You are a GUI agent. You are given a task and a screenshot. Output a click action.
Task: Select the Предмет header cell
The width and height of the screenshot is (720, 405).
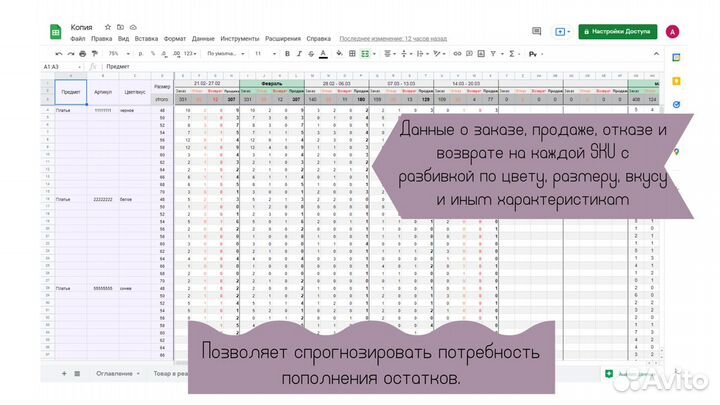[71, 92]
